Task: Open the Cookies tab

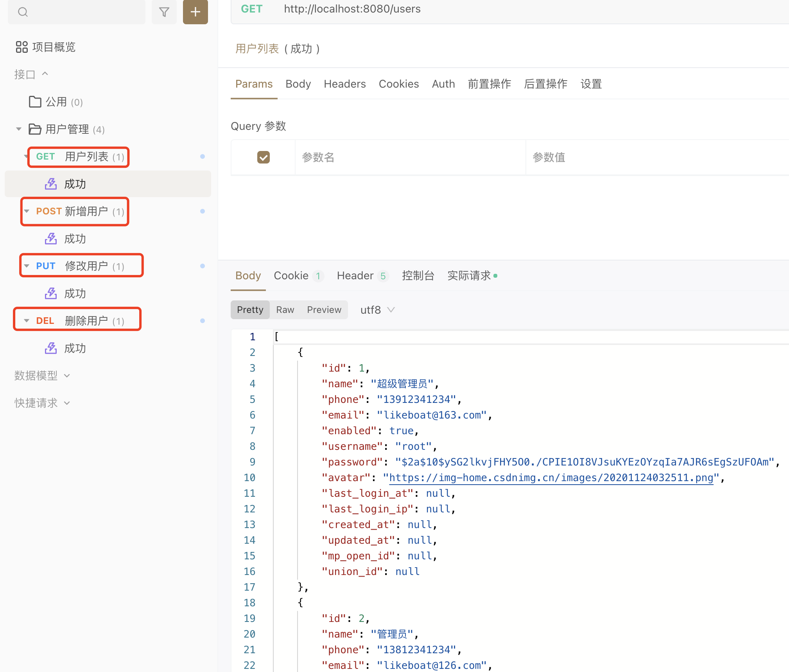Action: coord(399,84)
